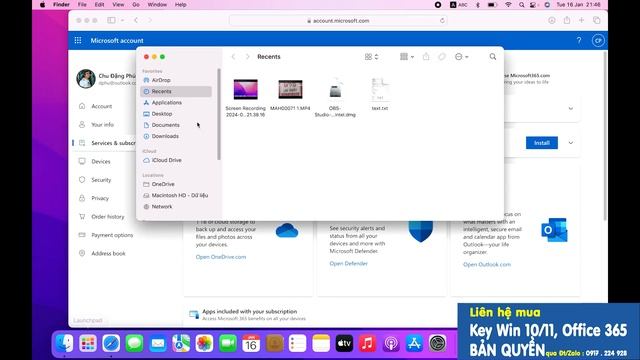Viewport: 640px width, 360px height.
Task: Click the blue Install button
Action: pyautogui.click(x=542, y=143)
